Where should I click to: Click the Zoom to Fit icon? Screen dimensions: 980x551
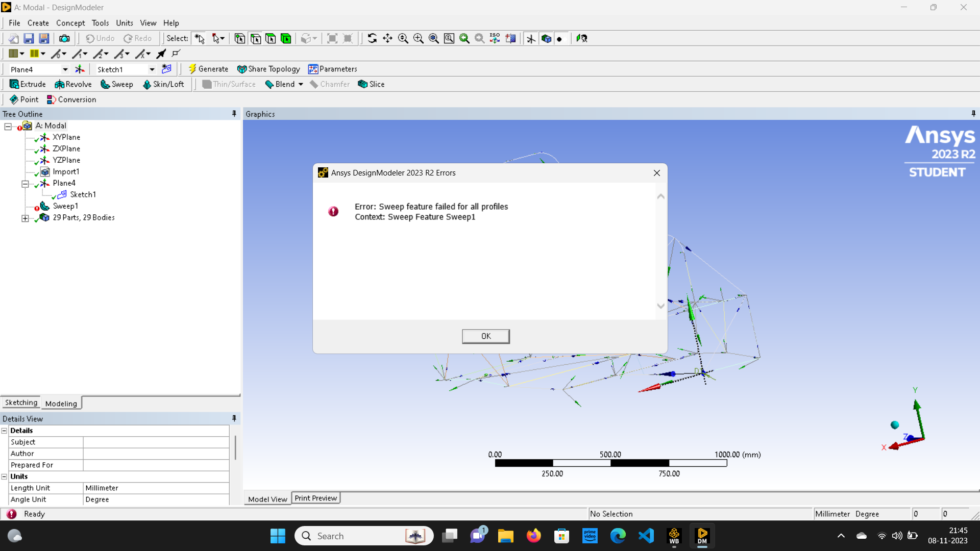(x=433, y=38)
